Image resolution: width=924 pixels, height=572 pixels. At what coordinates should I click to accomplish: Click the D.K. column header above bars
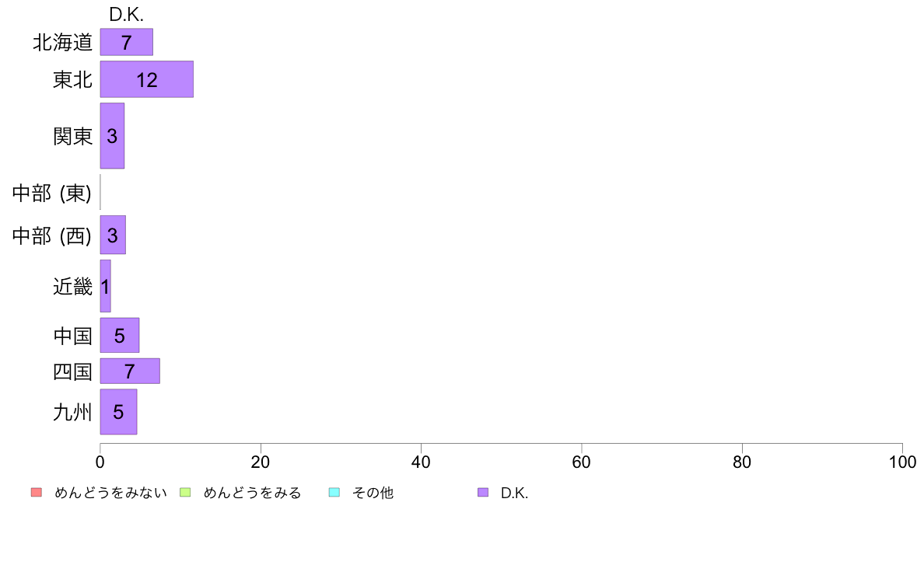coord(126,15)
